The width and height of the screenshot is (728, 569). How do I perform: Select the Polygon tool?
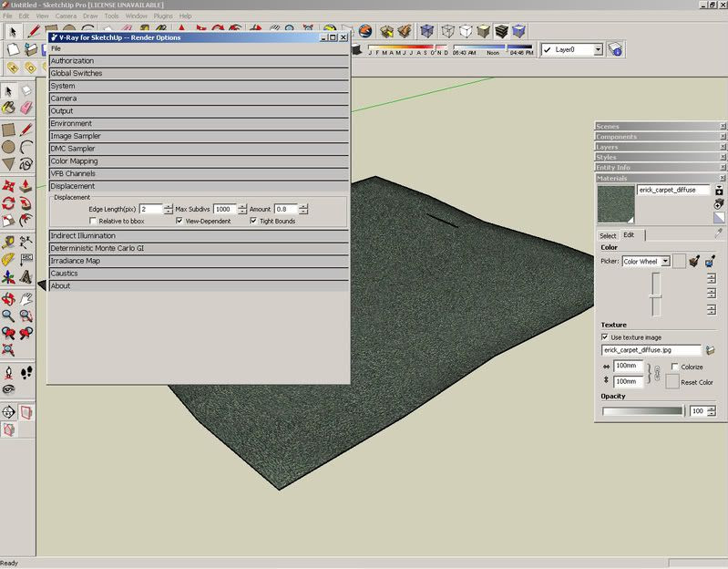[x=8, y=164]
